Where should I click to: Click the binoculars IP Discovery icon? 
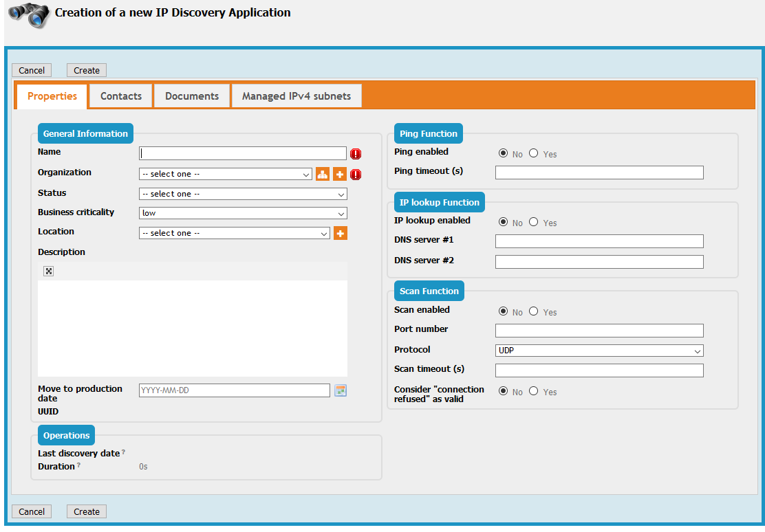[28, 15]
